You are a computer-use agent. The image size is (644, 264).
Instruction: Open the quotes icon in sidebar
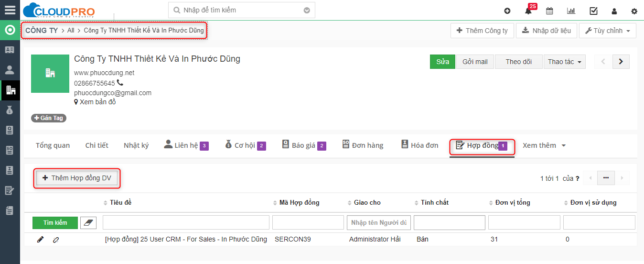click(x=10, y=130)
